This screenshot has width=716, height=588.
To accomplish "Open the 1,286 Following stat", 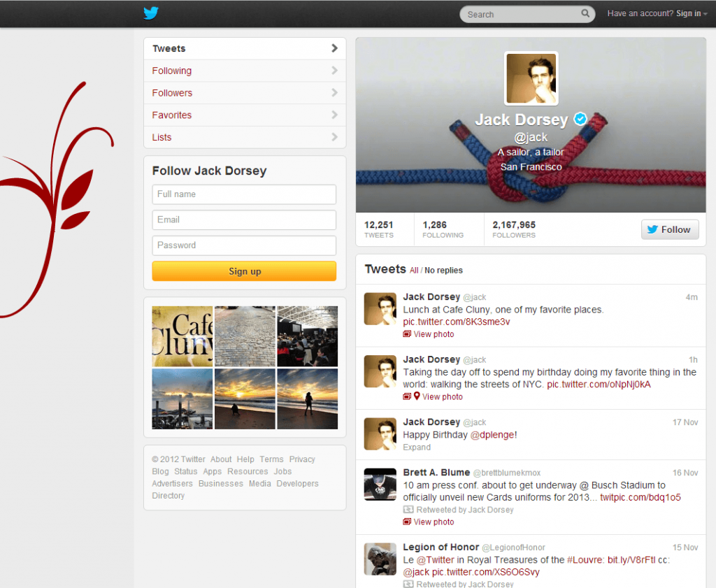I will pyautogui.click(x=443, y=229).
